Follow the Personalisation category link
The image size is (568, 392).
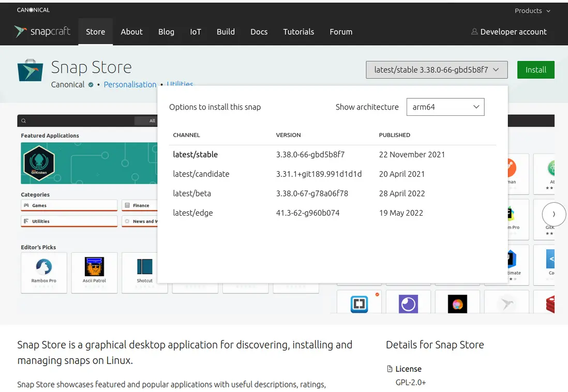click(130, 85)
